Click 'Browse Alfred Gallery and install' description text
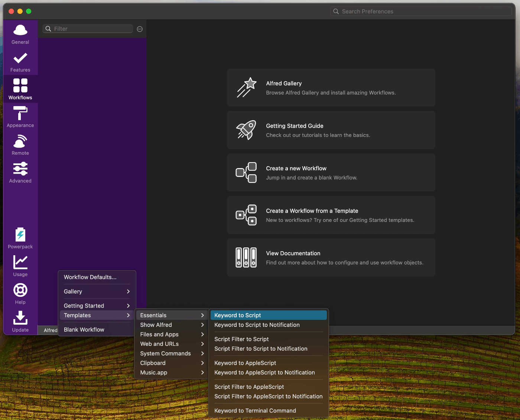Viewport: 520px width, 420px height. [331, 93]
